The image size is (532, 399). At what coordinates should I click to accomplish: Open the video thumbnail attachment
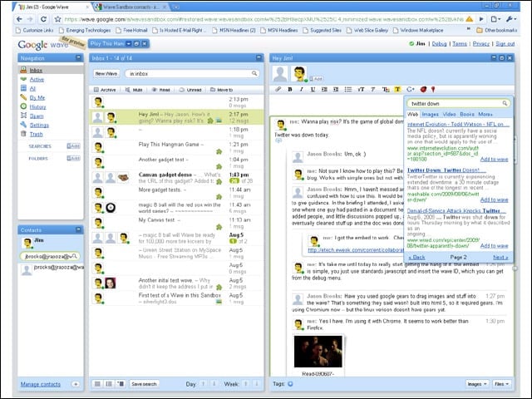318,352
